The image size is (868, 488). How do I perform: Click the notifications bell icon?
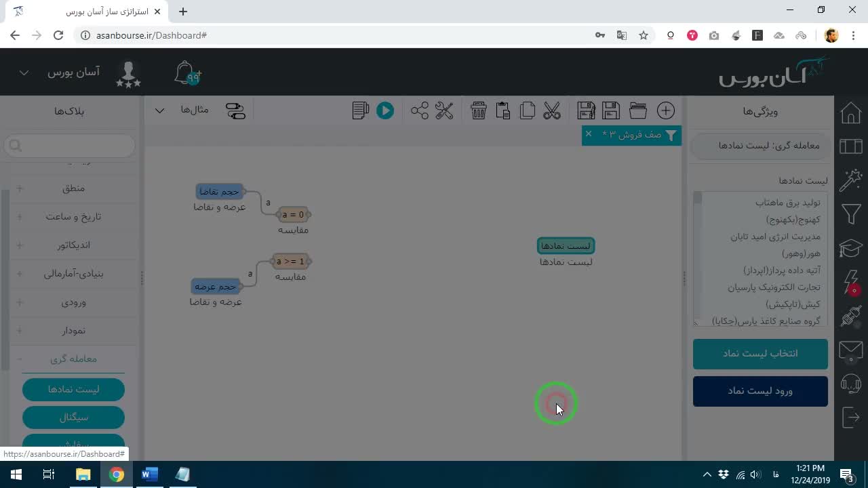click(x=186, y=73)
